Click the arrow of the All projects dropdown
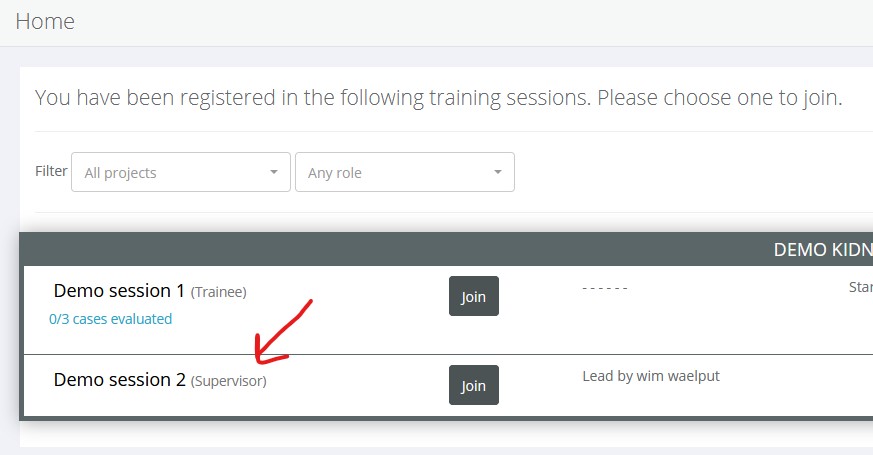 pos(274,173)
